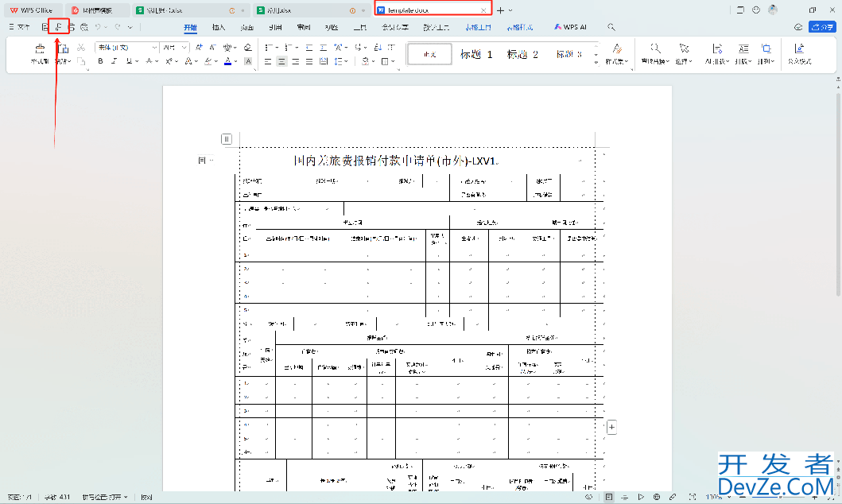Toggle Bold formatting
The height and width of the screenshot is (504, 842).
click(100, 61)
